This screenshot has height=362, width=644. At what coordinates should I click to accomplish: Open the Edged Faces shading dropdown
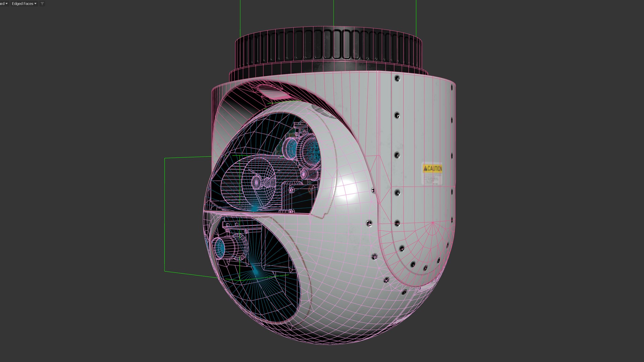click(24, 4)
